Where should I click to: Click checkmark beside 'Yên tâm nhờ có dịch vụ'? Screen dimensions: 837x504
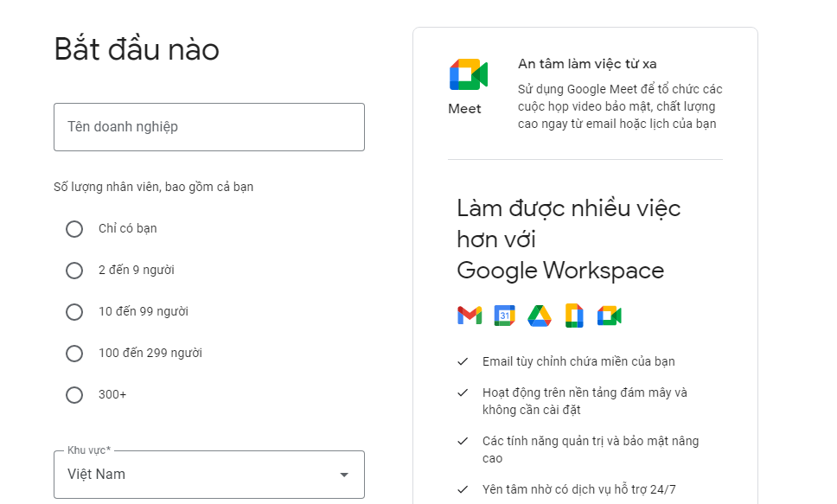point(463,489)
